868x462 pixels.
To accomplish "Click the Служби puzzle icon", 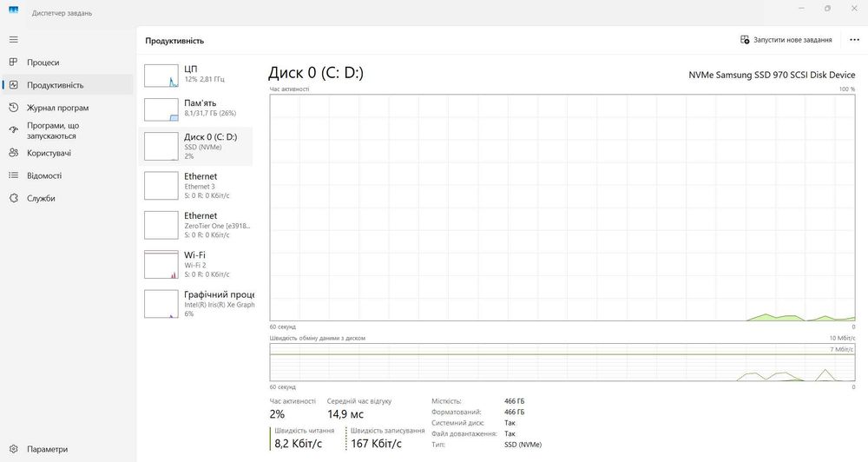I will (x=13, y=198).
